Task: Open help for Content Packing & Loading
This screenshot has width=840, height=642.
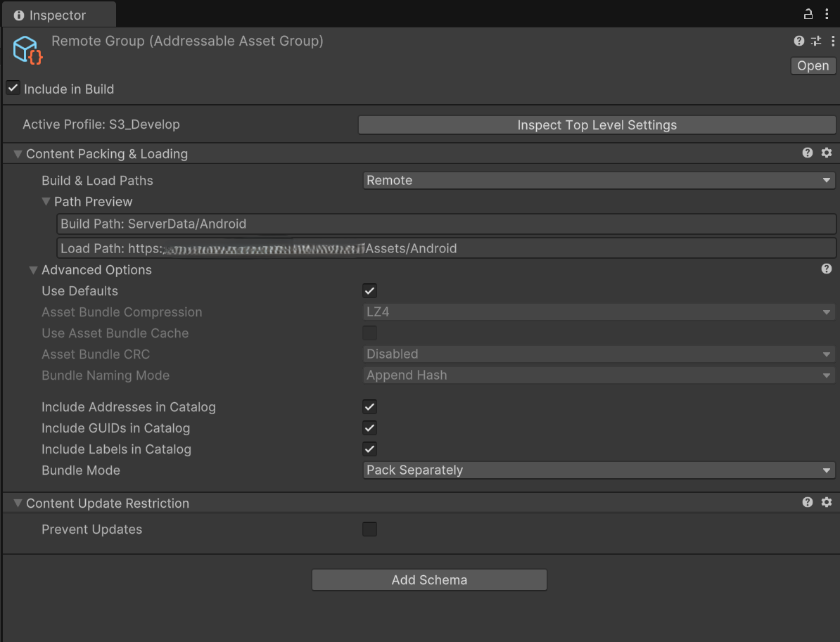Action: [808, 153]
